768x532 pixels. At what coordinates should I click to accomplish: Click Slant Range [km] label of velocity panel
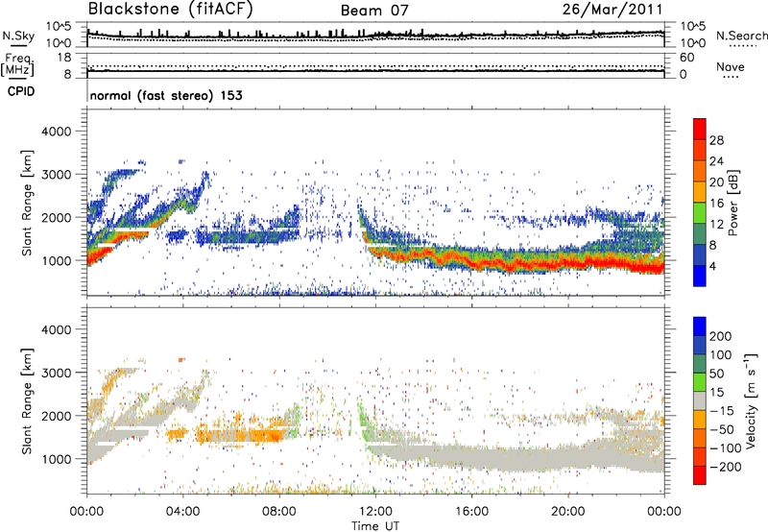pos(27,400)
